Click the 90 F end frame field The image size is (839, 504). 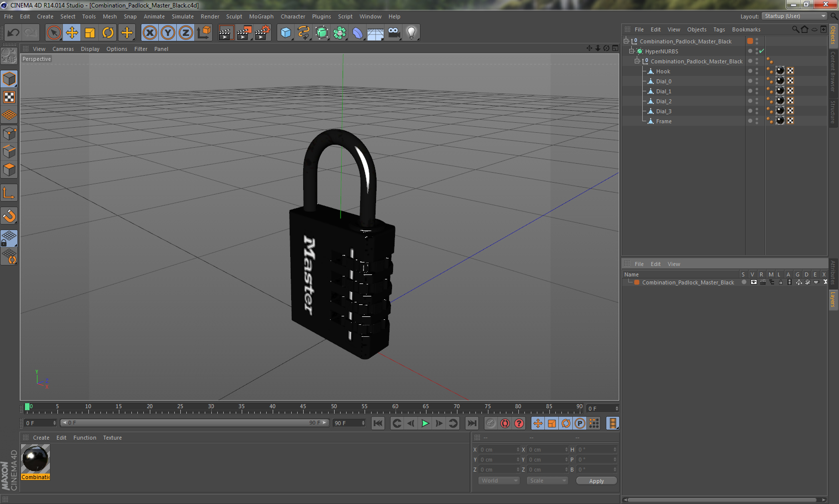[x=349, y=423]
